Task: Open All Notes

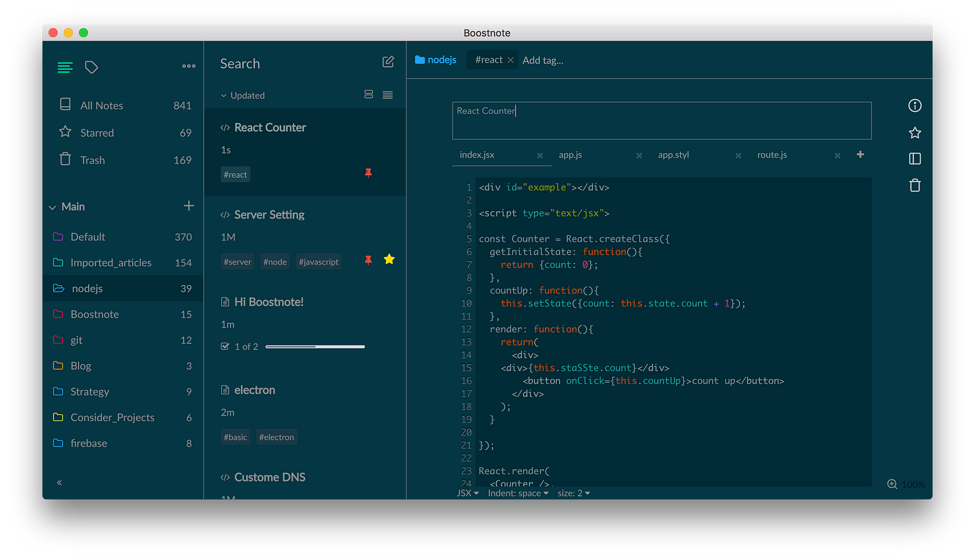Action: pyautogui.click(x=122, y=105)
